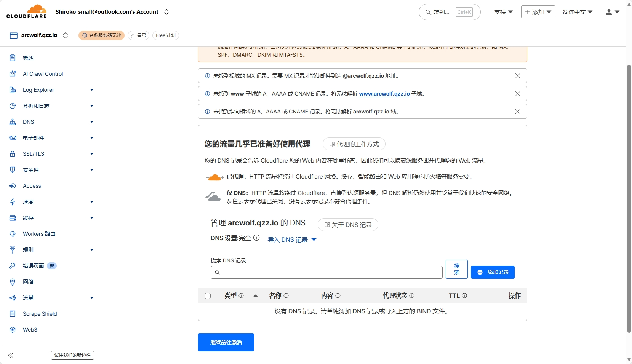The width and height of the screenshot is (632, 364).
Task: Sort records by 类型 arrow
Action: pos(256,296)
